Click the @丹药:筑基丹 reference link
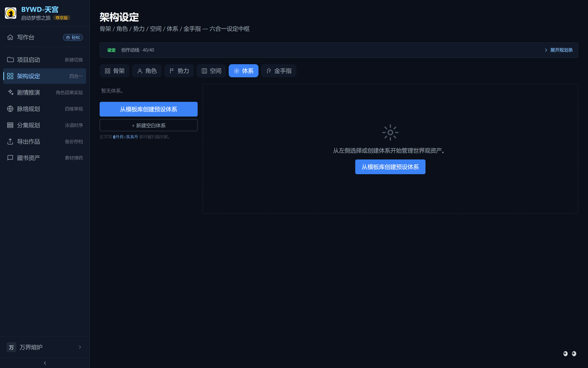The width and height of the screenshot is (588, 368). (125, 137)
